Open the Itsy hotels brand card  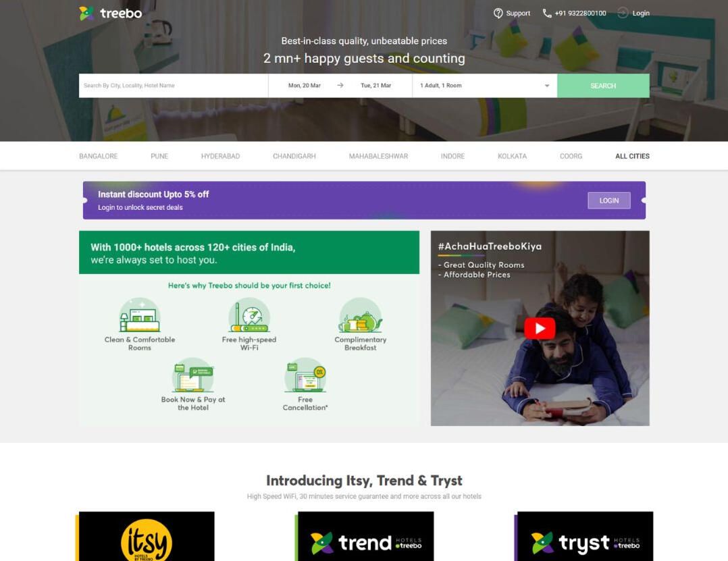(x=147, y=537)
